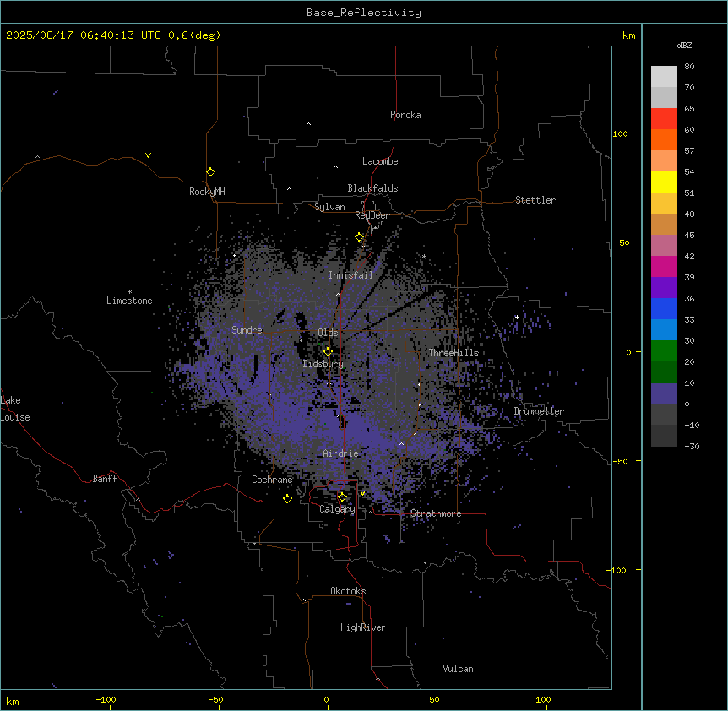This screenshot has width=728, height=711.
Task: Select the white plus marker northwest of Drumheller
Action: 517,317
